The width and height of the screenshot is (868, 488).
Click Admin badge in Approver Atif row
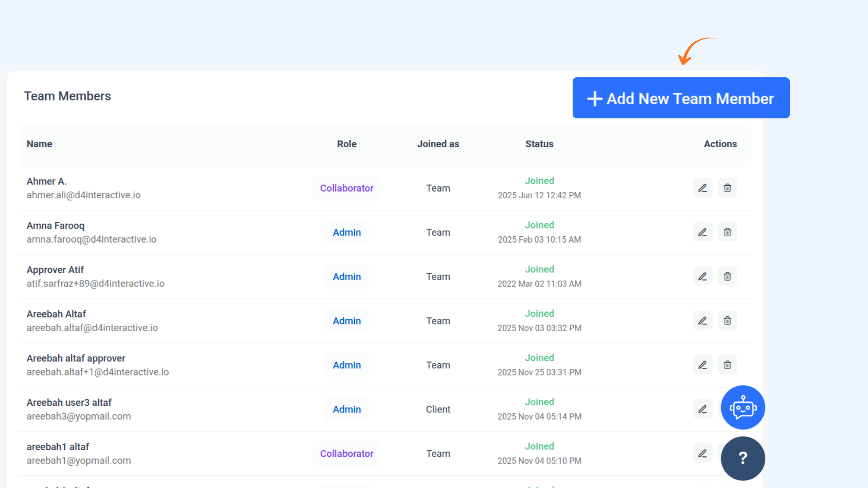click(347, 277)
